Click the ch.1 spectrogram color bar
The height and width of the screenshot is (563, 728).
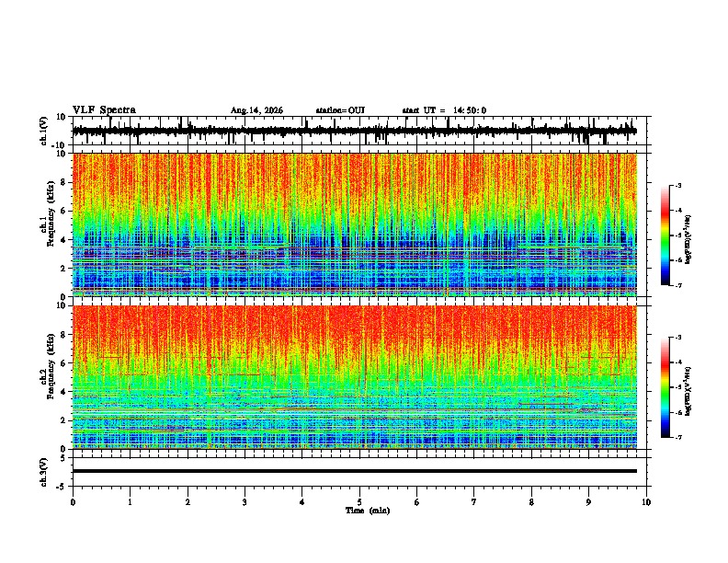coord(665,236)
